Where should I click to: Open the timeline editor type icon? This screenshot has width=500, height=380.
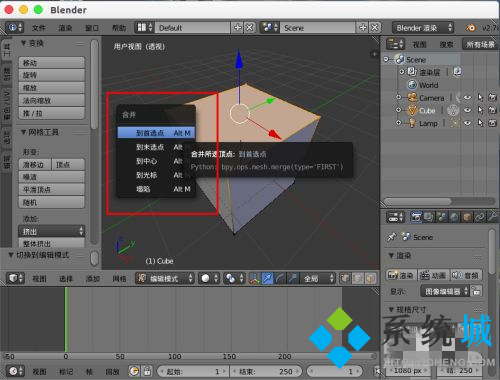coord(16,371)
